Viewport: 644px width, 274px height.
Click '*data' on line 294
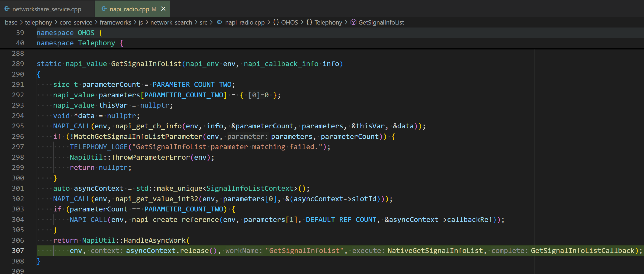84,116
